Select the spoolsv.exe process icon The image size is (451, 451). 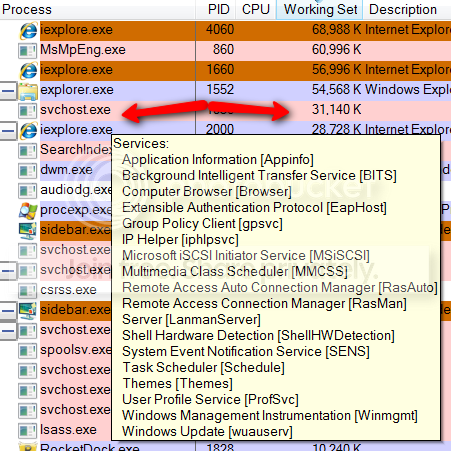[x=27, y=350]
